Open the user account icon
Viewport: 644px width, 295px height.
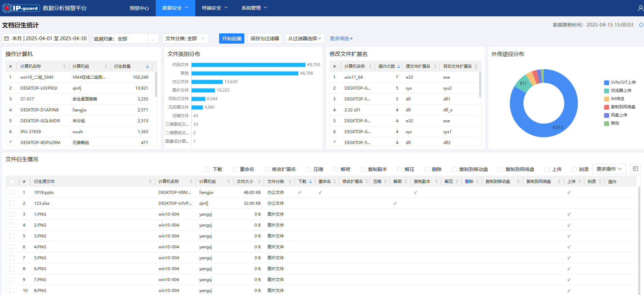point(641,8)
